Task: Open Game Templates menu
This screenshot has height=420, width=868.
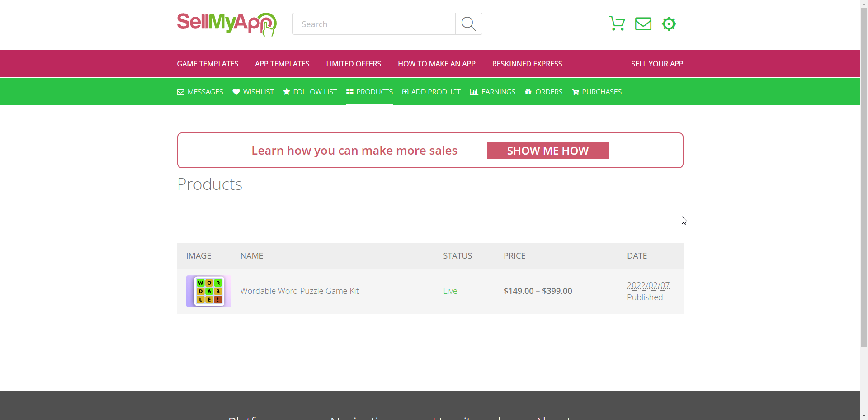Action: 208,64
